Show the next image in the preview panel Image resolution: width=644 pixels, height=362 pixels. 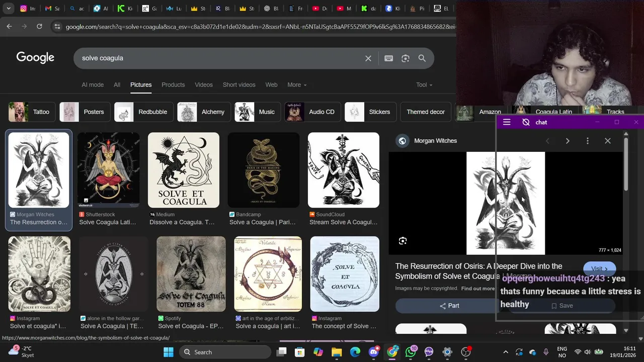click(568, 141)
